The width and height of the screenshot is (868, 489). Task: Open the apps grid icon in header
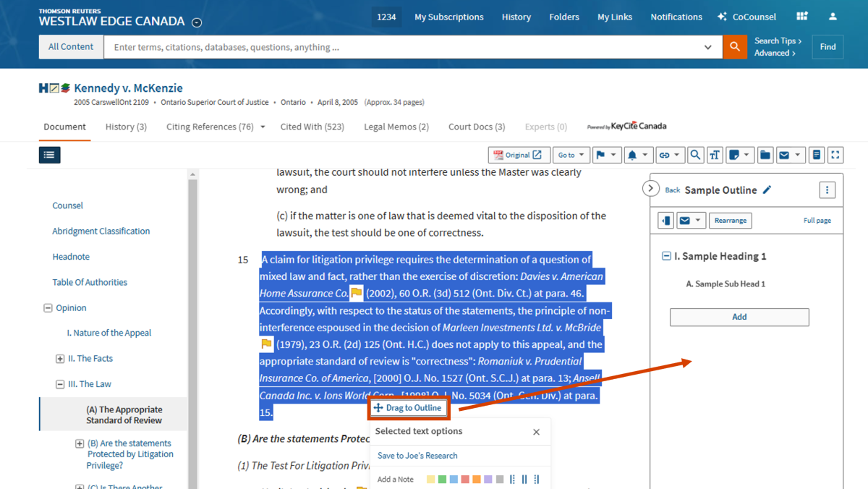click(801, 17)
